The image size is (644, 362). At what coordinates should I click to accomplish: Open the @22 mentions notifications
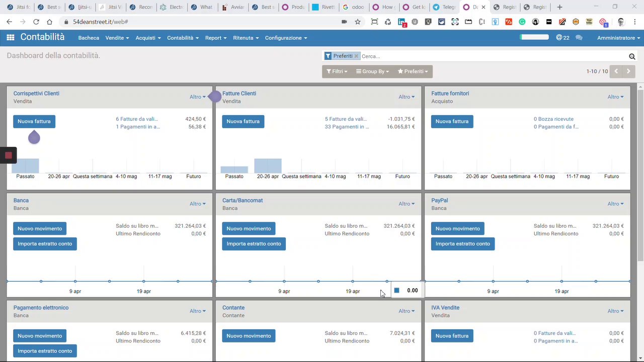point(562,38)
